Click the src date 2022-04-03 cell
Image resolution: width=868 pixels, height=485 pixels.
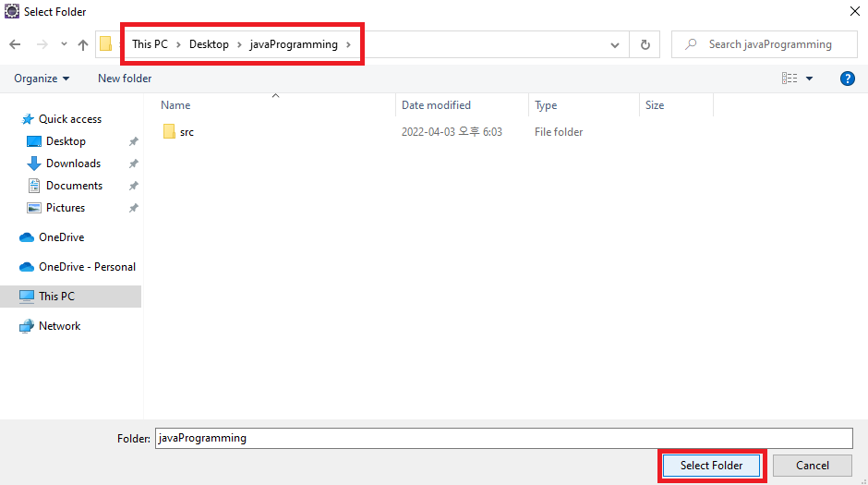452,132
